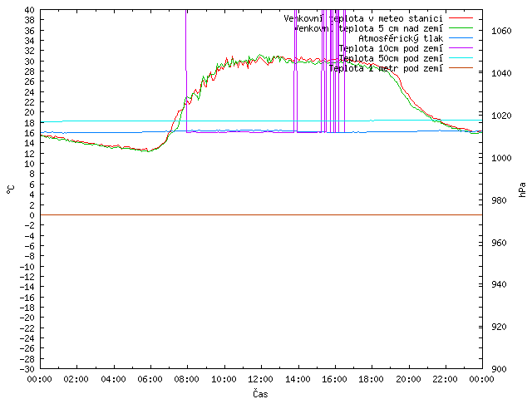This screenshot has height=399, width=532.
Task: Click left axis value '0'
Action: pyautogui.click(x=32, y=215)
